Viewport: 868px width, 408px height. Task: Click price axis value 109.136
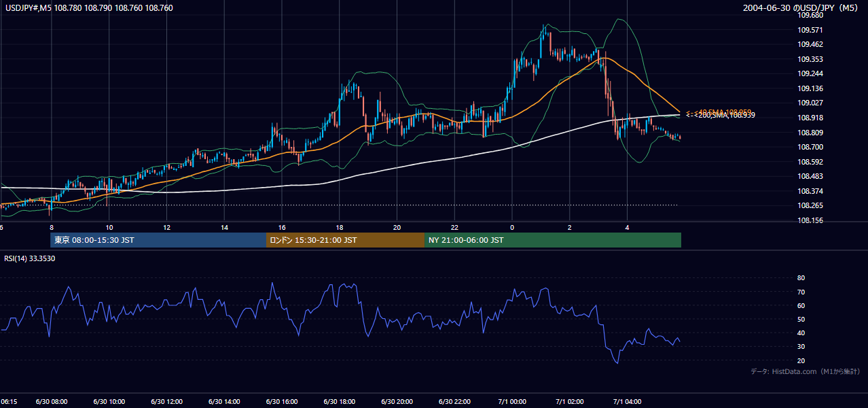(x=810, y=89)
